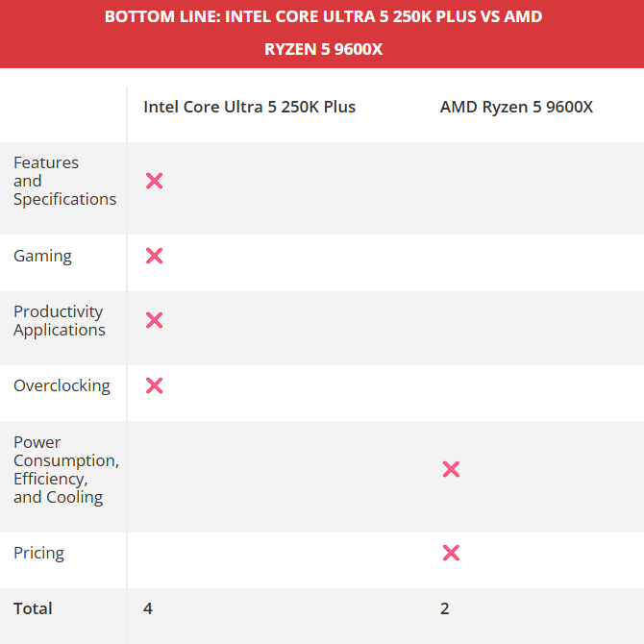The image size is (644, 644).
Task: Select the Overclocking row label
Action: (x=62, y=385)
